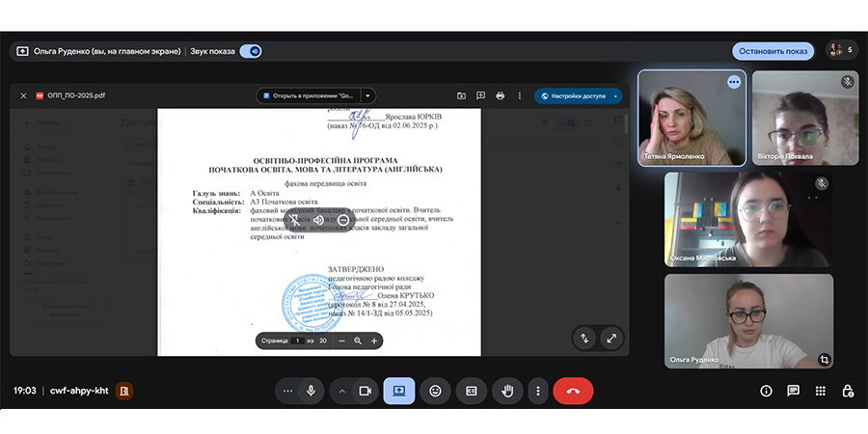868x434 pixels.
Task: Toggle the microphone button in the call bar
Action: click(312, 391)
